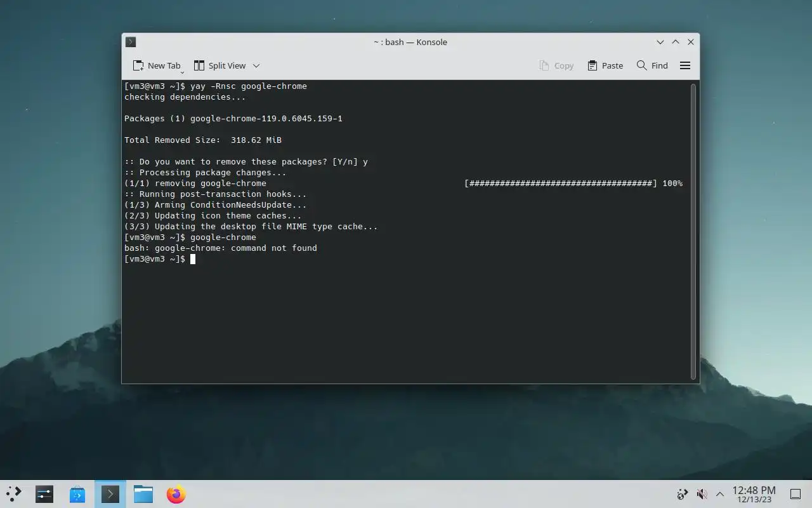
Task: Open a New Tab in Konsole
Action: tap(156, 65)
